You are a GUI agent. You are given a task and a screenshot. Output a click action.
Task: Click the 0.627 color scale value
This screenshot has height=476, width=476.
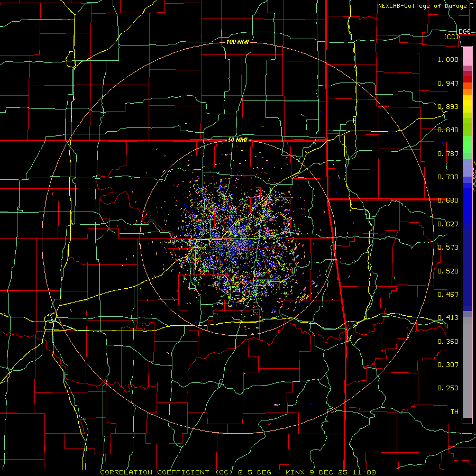coord(448,224)
